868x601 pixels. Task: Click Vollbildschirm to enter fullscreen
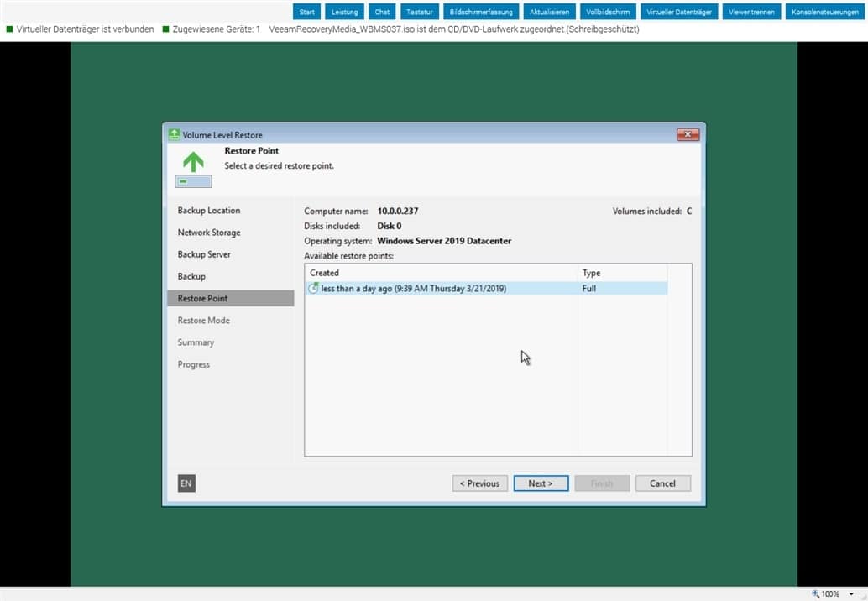tap(608, 12)
